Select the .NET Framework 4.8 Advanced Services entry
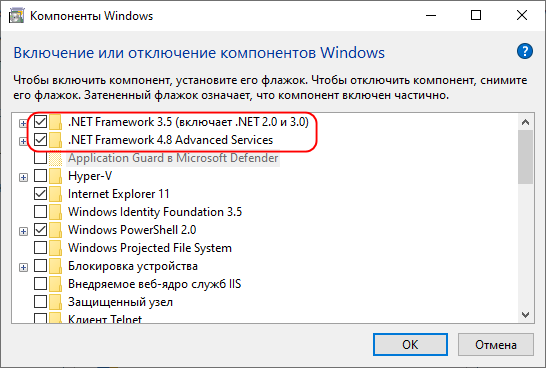 [x=170, y=140]
